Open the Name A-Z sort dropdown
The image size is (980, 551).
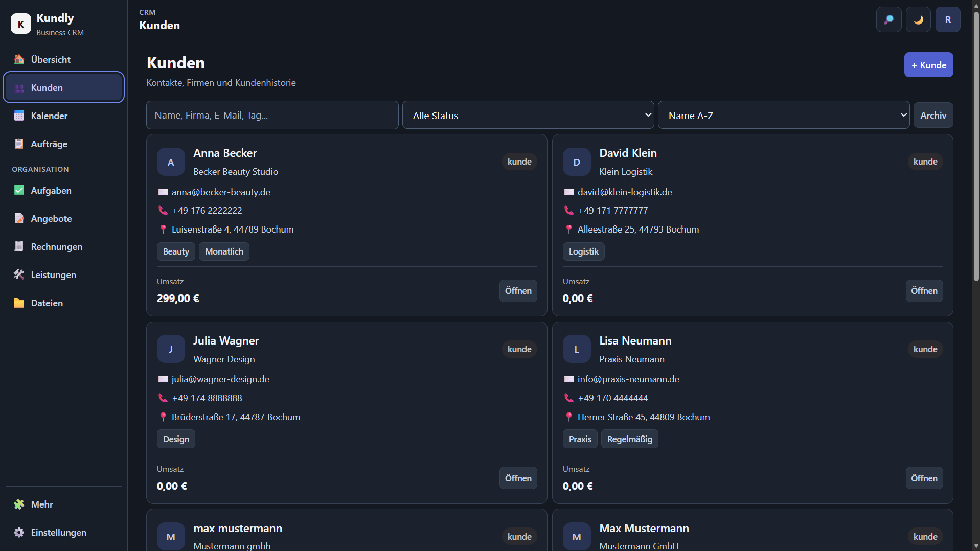click(x=784, y=115)
